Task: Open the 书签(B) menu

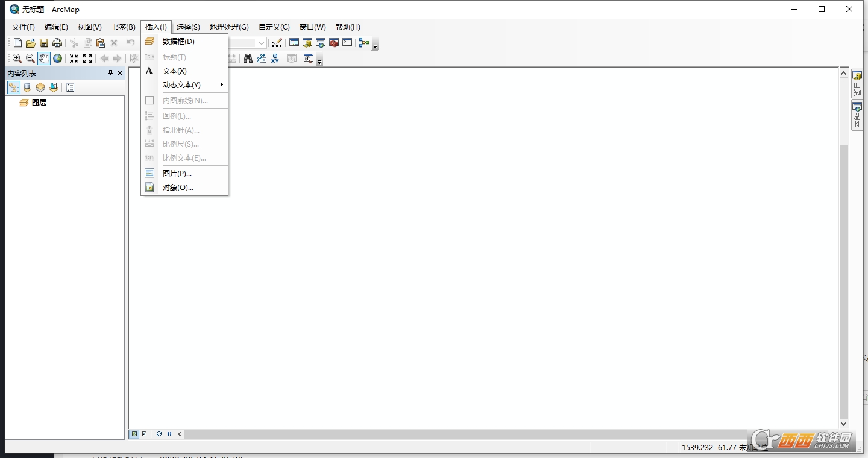Action: pos(124,27)
